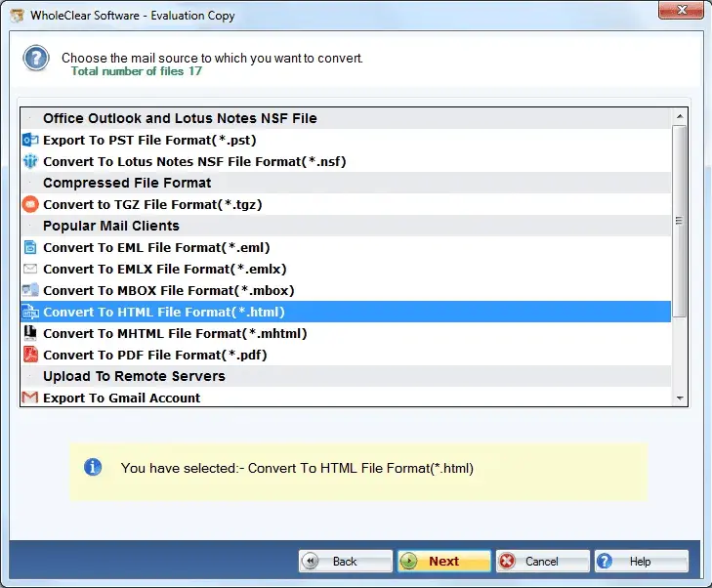Pick Convert To MBOX File Format

pyautogui.click(x=346, y=290)
